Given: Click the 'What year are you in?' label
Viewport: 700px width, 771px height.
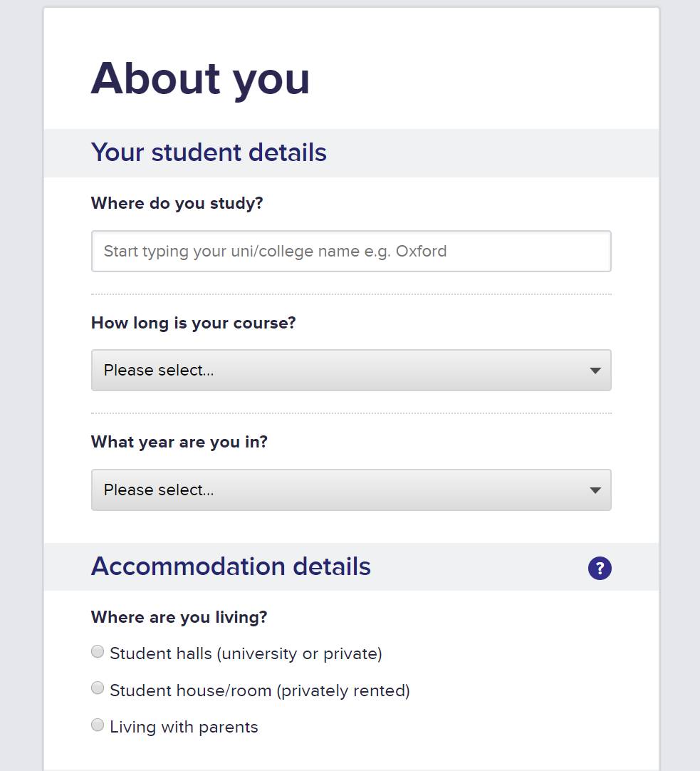Looking at the screenshot, I should pos(179,442).
